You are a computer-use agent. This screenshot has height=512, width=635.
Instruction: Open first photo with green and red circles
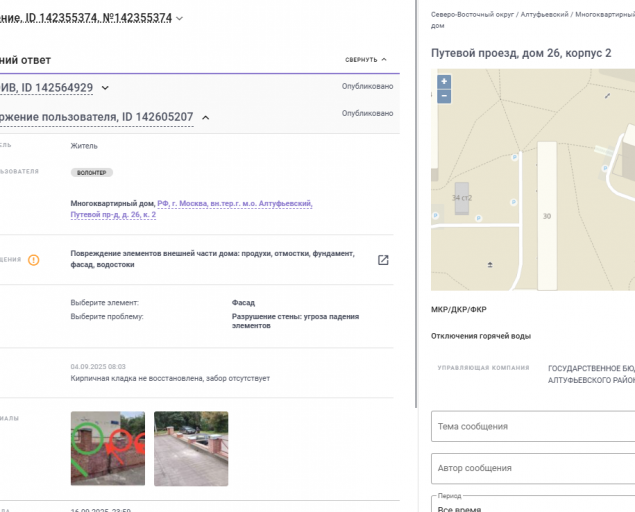(x=108, y=448)
